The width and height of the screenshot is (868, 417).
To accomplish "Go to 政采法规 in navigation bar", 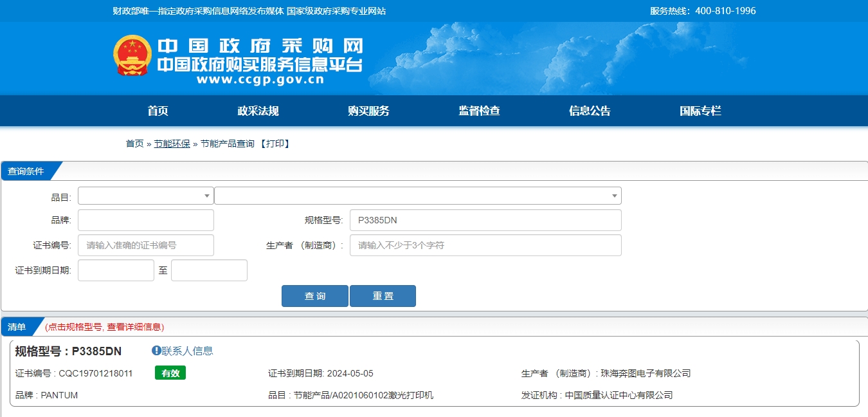I will pos(258,111).
